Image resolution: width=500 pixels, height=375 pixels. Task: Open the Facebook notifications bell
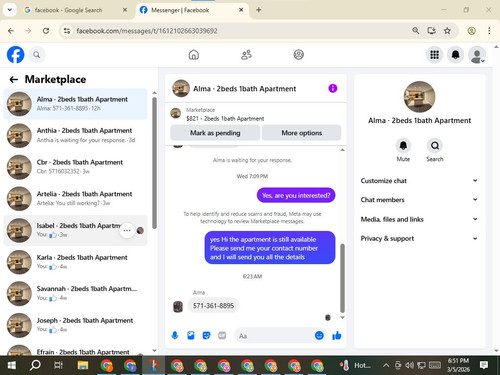point(455,55)
